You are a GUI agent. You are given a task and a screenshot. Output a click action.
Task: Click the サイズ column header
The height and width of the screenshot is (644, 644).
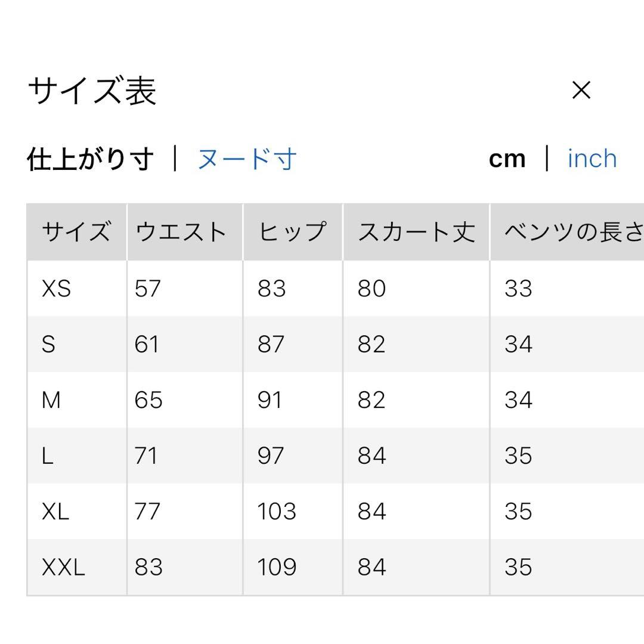(76, 232)
